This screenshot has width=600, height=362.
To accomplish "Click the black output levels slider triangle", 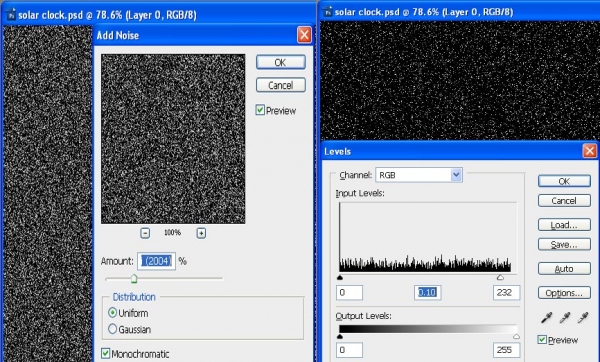I will (x=340, y=336).
